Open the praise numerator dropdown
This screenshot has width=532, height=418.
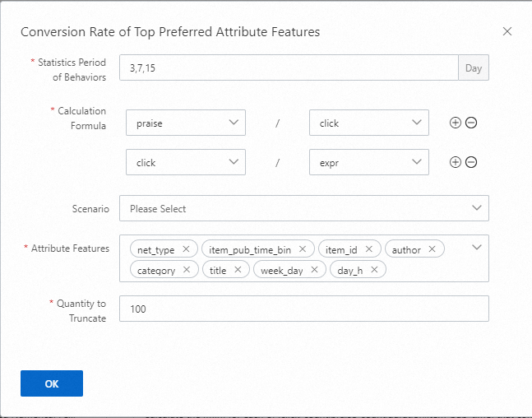tap(186, 123)
